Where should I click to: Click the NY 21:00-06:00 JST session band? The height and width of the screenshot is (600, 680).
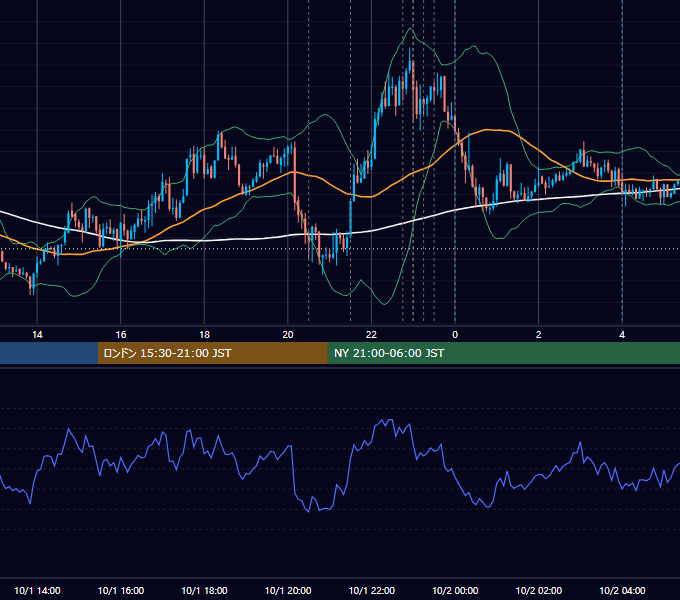click(503, 353)
